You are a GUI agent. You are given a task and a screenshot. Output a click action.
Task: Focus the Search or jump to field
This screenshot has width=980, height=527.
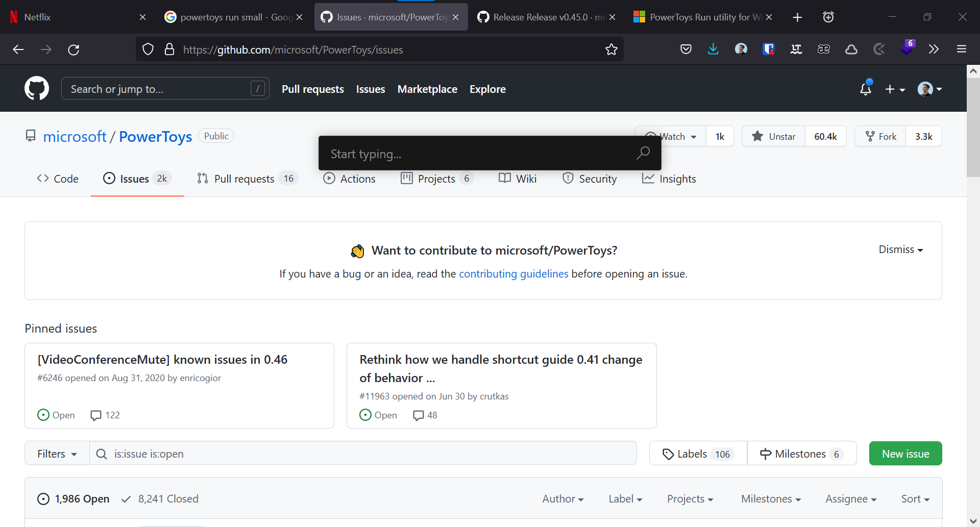[x=165, y=89]
